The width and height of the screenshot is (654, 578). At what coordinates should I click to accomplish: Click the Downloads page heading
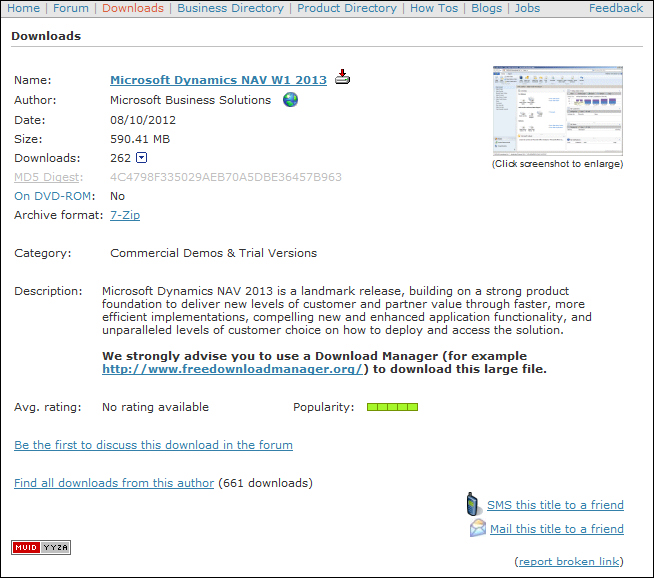point(46,36)
